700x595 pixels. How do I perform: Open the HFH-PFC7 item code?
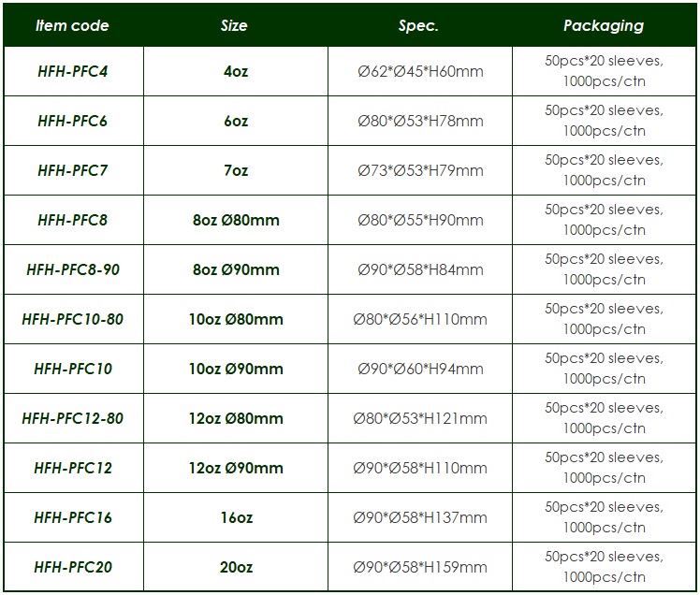point(72,170)
